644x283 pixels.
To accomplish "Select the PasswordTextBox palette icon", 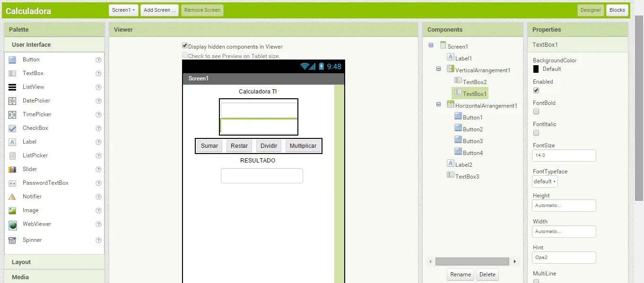I will coord(13,183).
